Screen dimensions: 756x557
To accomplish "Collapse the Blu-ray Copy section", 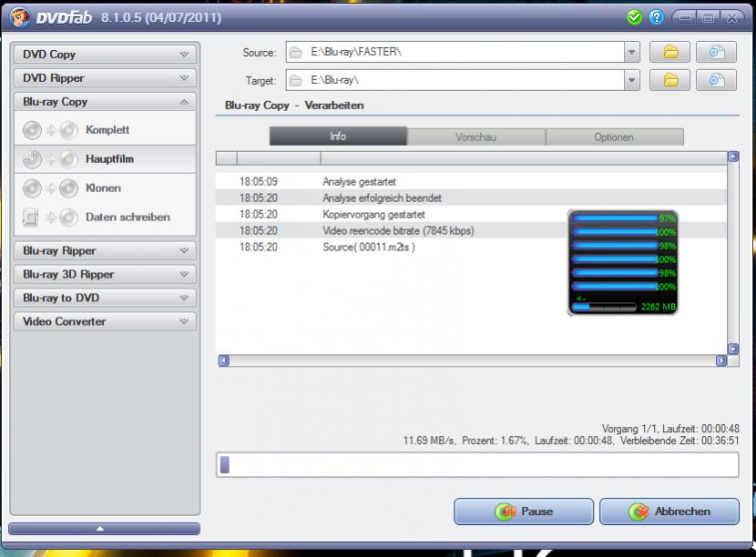I will pos(105,102).
